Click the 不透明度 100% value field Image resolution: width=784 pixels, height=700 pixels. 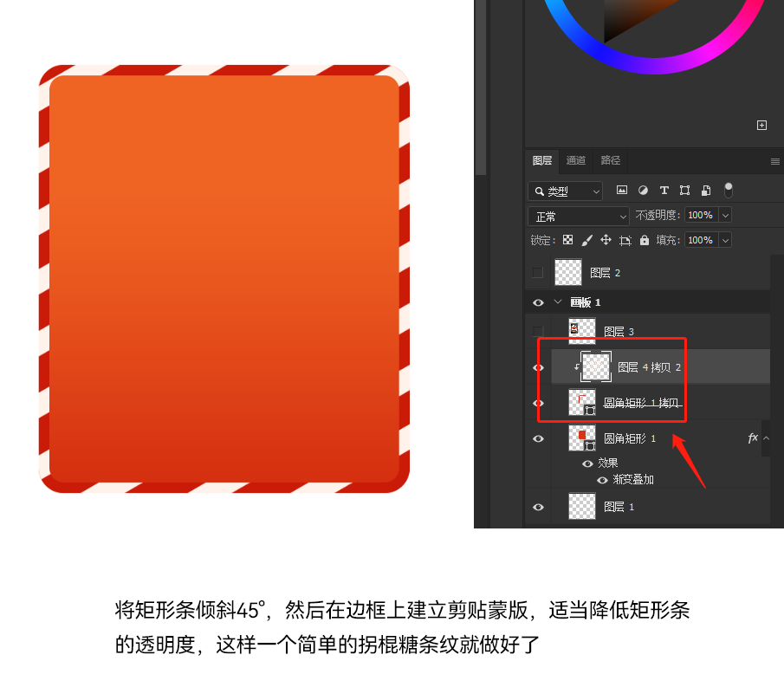[701, 215]
